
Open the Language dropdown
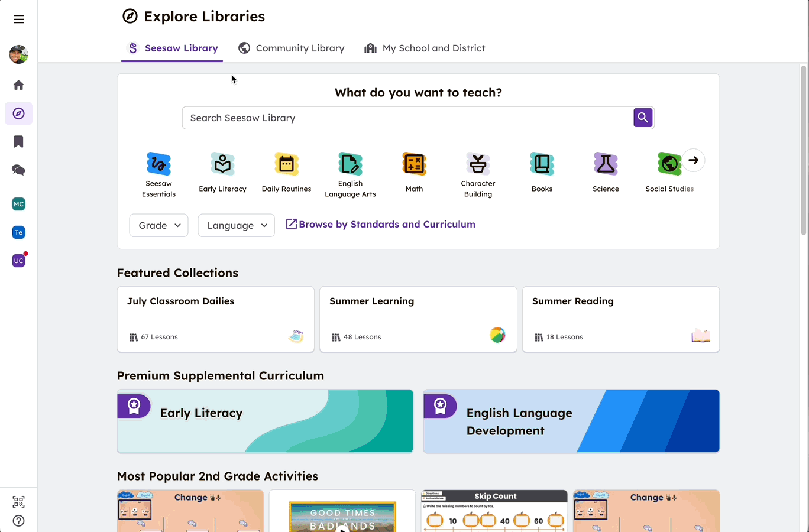click(x=236, y=225)
